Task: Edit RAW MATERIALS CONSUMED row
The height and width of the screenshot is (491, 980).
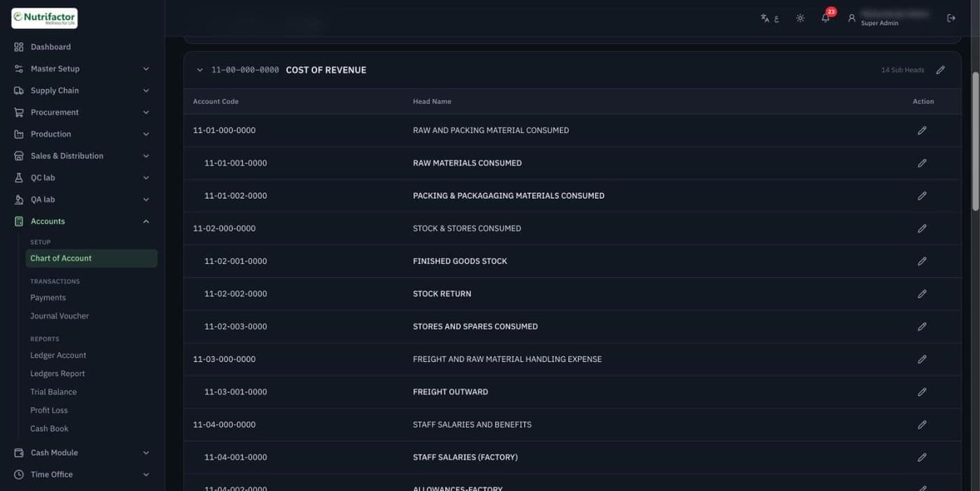Action: [922, 163]
